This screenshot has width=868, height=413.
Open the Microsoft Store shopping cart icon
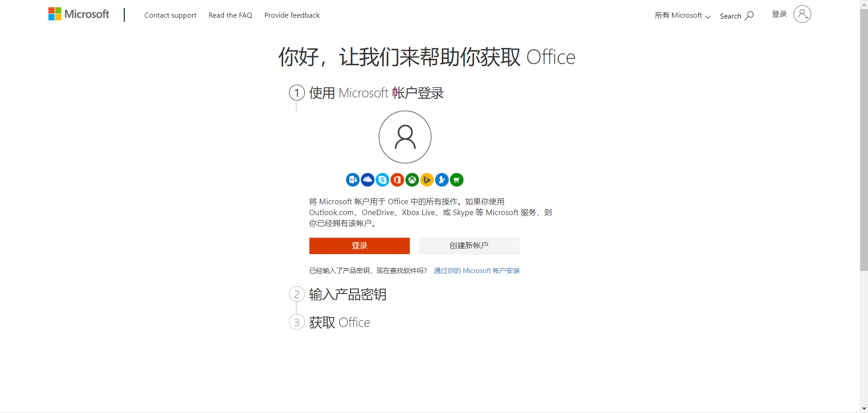(x=457, y=180)
